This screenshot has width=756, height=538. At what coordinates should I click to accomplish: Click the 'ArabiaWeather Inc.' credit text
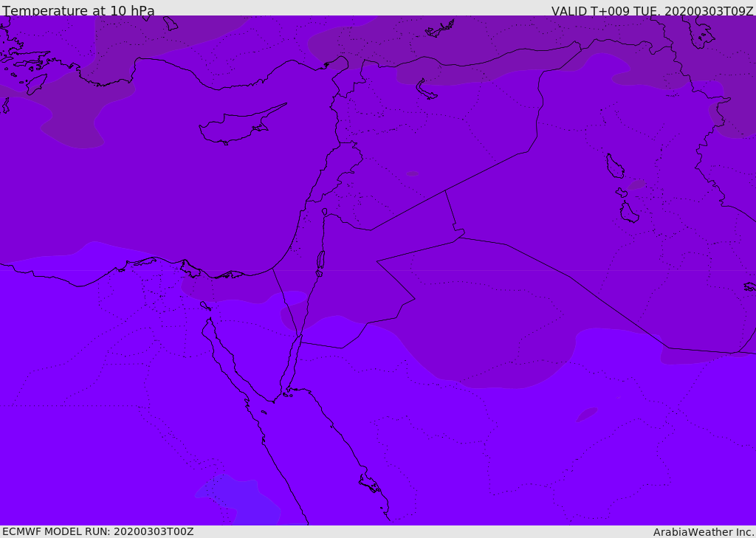pyautogui.click(x=704, y=532)
